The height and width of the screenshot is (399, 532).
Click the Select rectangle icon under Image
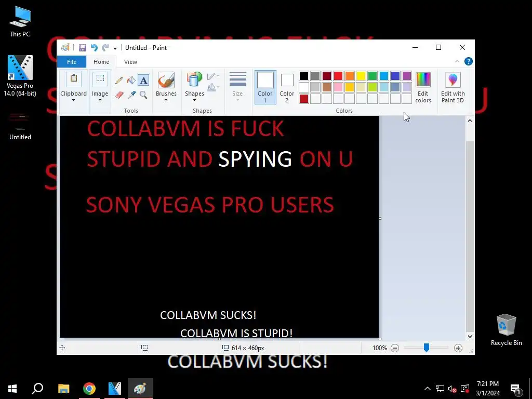coord(100,79)
